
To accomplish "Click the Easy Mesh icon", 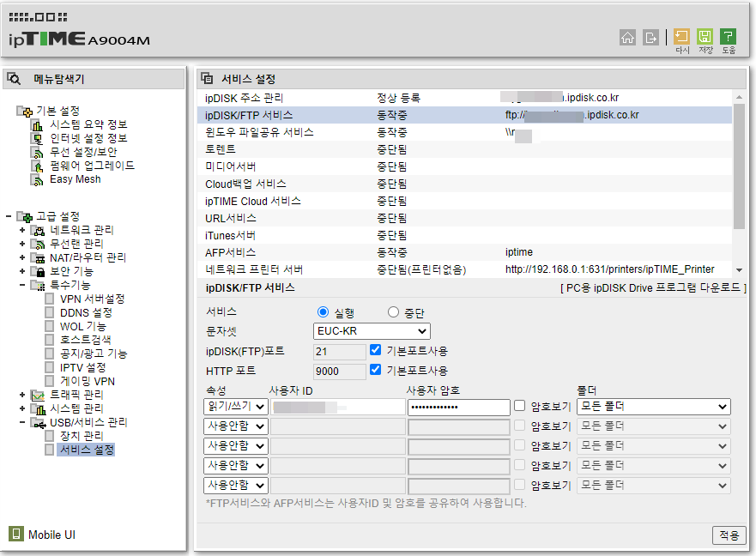I will tap(37, 180).
